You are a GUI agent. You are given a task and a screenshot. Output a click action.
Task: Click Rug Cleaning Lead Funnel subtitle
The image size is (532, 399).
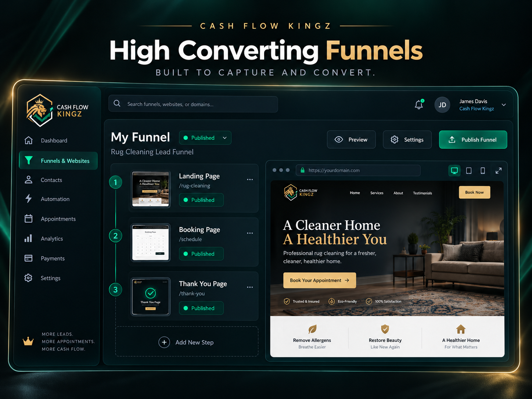click(152, 152)
